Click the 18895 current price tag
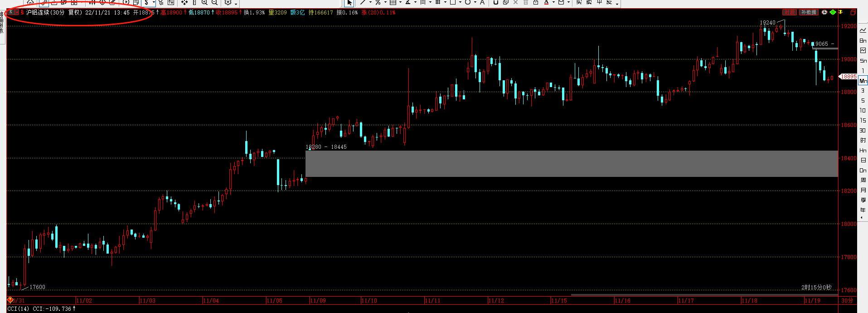The width and height of the screenshot is (868, 313). click(x=848, y=77)
